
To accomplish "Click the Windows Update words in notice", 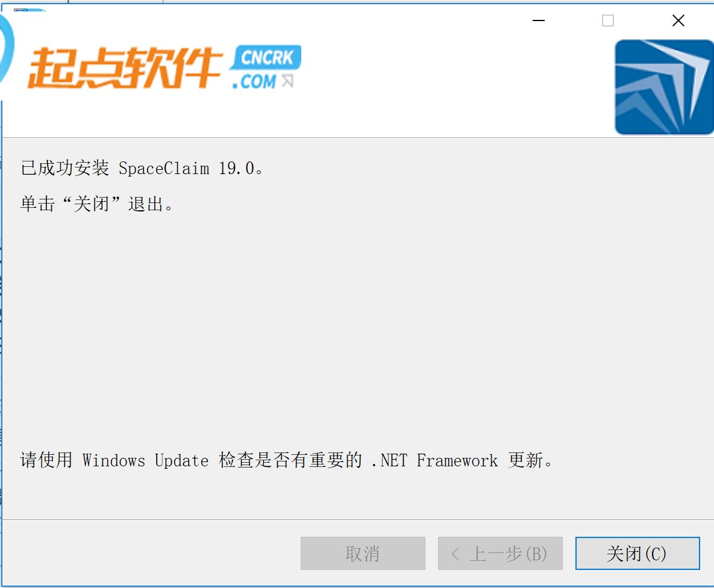I will pyautogui.click(x=145, y=460).
